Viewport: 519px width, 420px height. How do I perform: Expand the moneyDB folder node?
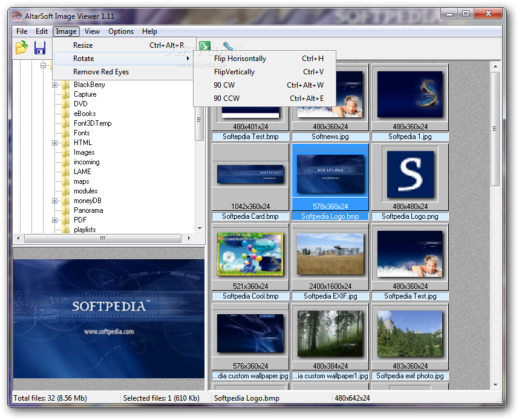(x=54, y=201)
